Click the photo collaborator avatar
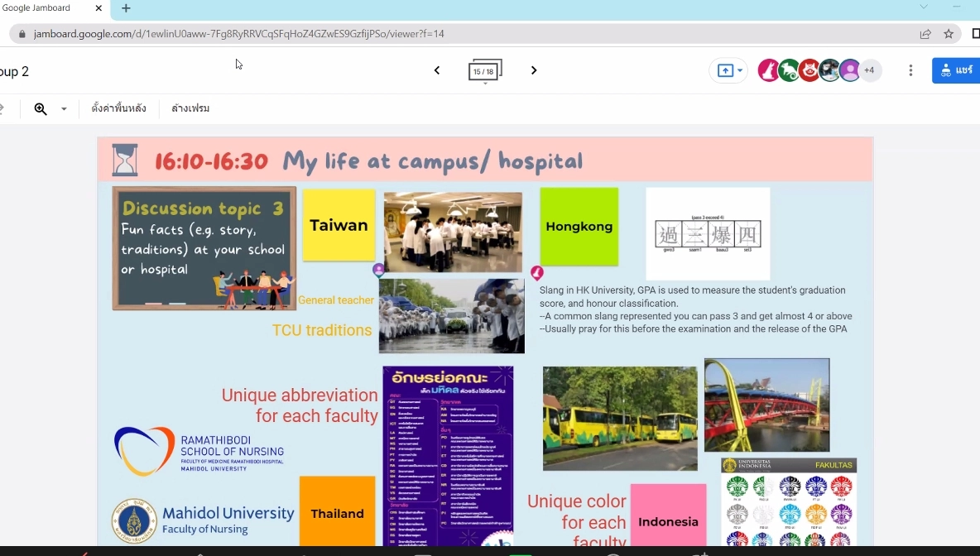The height and width of the screenshot is (556, 980). [x=829, y=70]
